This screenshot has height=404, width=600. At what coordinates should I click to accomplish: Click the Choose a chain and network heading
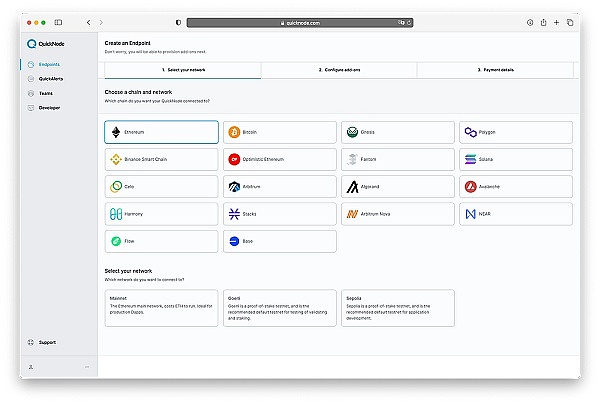coord(138,92)
